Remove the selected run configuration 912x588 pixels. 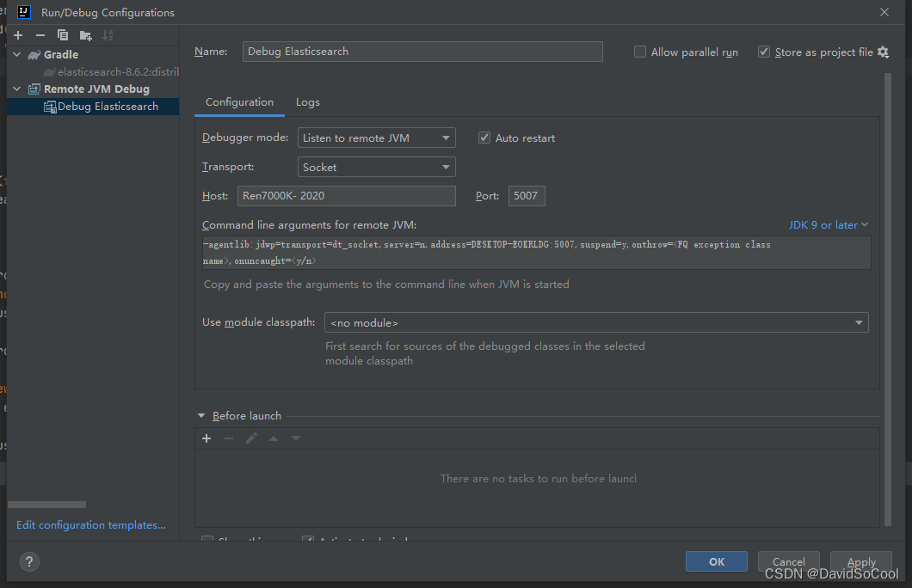click(x=40, y=35)
